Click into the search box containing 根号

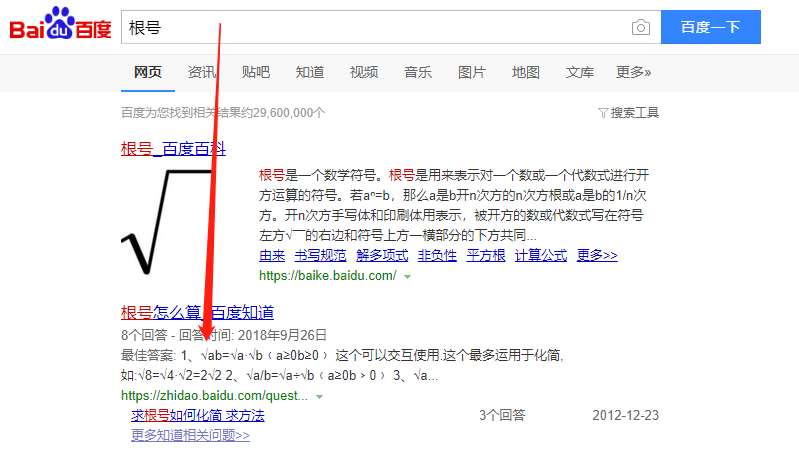click(x=375, y=27)
